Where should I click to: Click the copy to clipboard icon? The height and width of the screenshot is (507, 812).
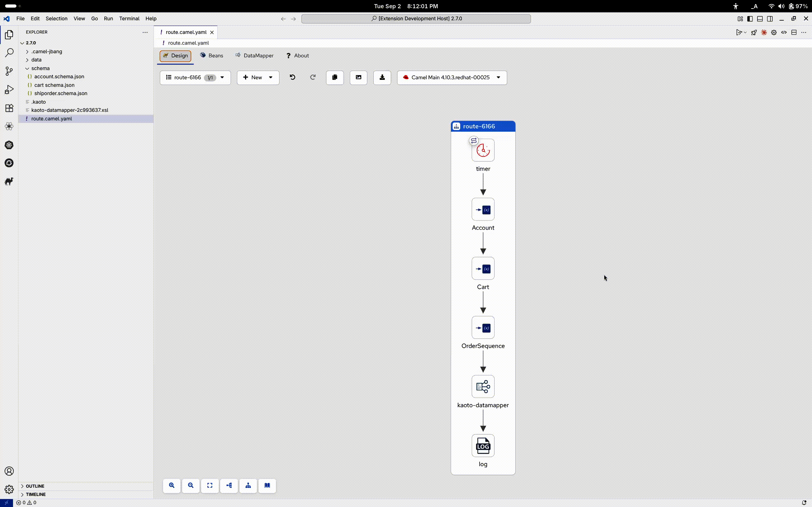pos(335,77)
